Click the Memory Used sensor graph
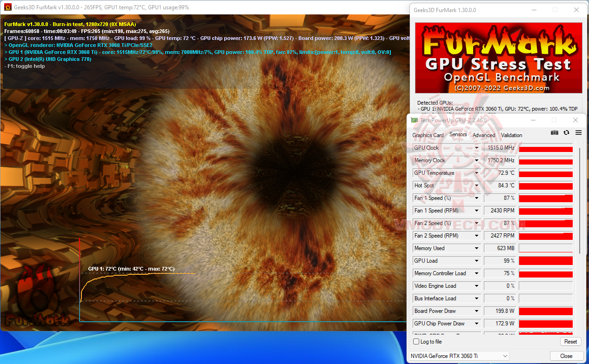The width and height of the screenshot is (589, 364). click(546, 248)
